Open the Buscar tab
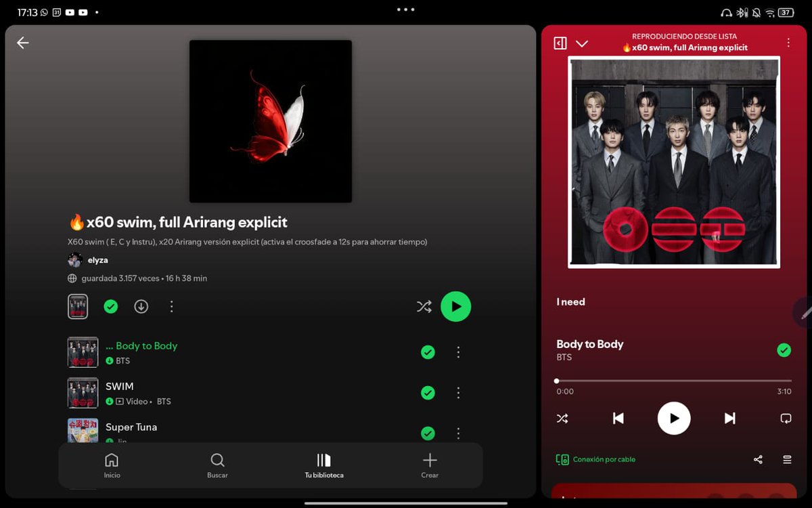The height and width of the screenshot is (508, 812). pos(217,465)
